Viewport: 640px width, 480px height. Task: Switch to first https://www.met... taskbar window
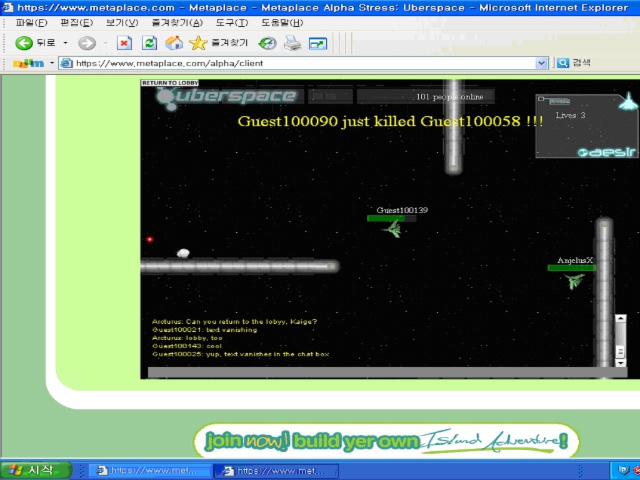click(149, 471)
